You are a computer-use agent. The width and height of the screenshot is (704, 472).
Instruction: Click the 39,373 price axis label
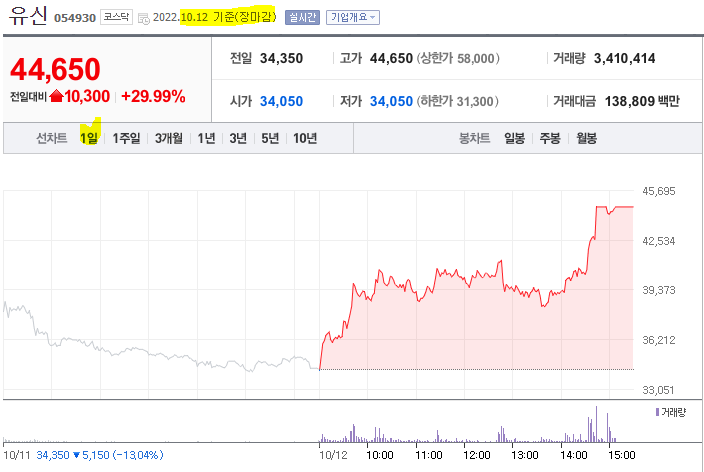pos(659,290)
